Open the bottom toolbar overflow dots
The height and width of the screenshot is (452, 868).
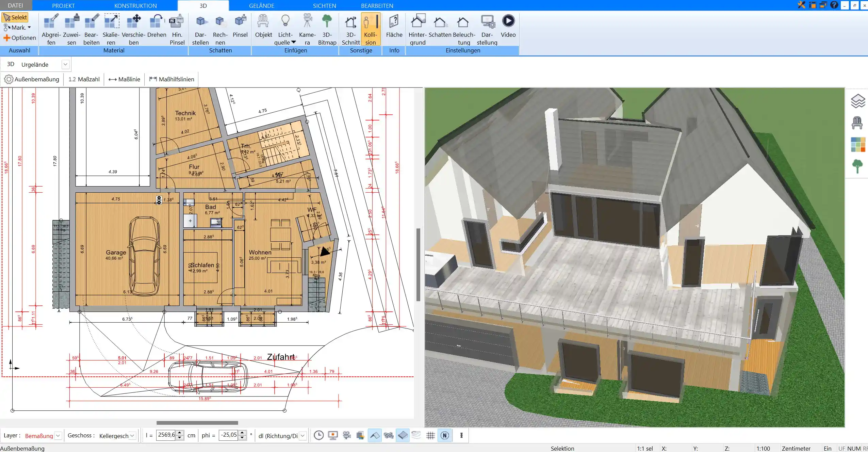coord(461,435)
